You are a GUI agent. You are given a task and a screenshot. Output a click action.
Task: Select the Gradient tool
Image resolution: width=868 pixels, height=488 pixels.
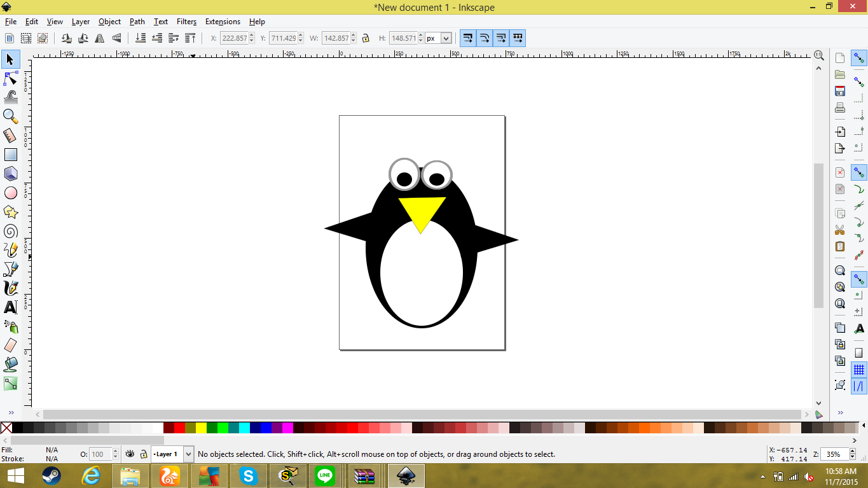(x=11, y=384)
